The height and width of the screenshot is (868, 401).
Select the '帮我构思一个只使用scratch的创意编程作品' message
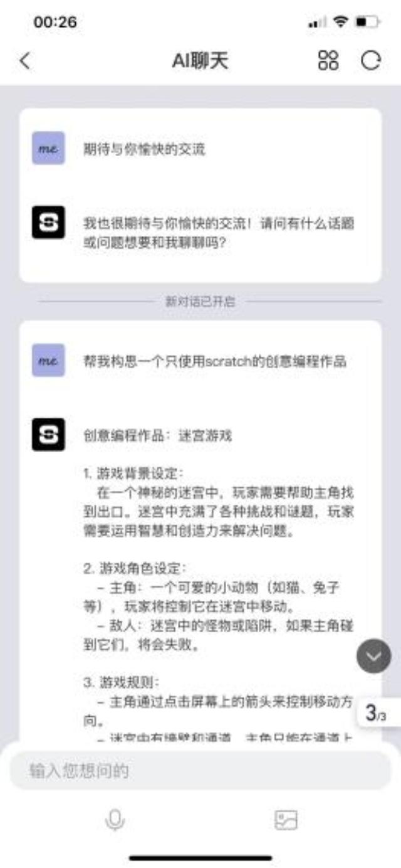tap(215, 361)
